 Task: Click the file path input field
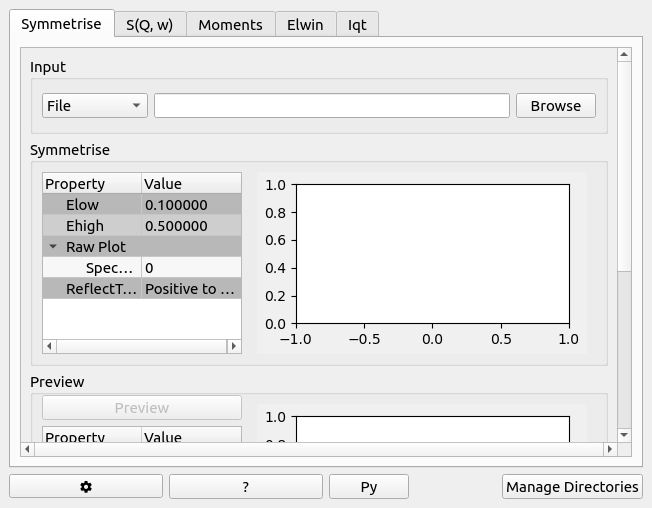click(332, 106)
